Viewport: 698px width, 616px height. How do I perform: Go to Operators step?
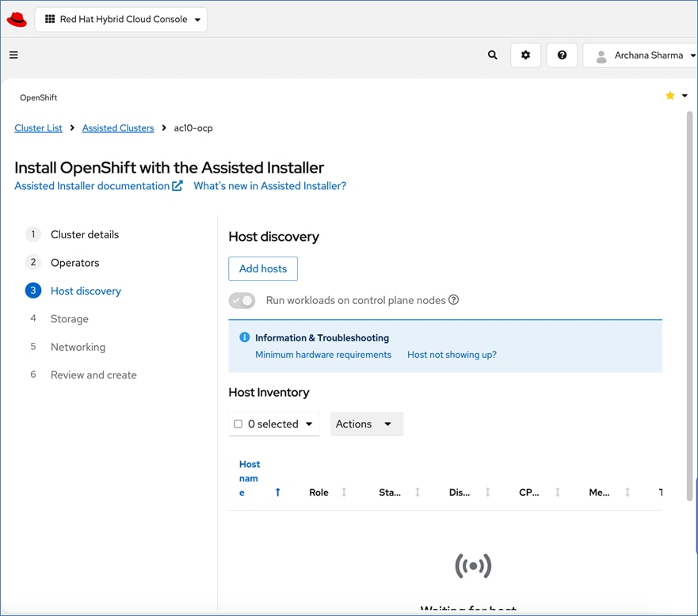click(74, 262)
